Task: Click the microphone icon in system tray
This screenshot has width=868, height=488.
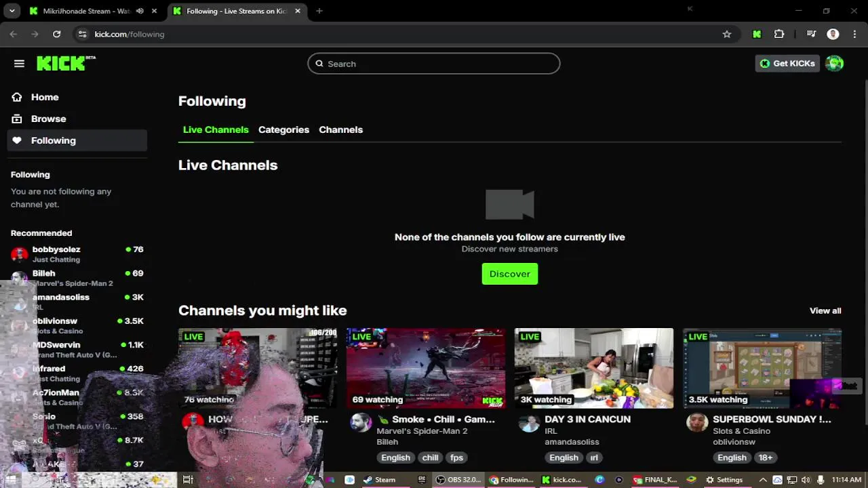Action: [x=821, y=480]
